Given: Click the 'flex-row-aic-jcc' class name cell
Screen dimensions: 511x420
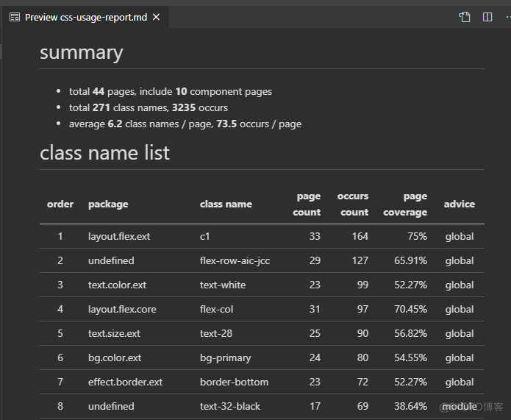Looking at the screenshot, I should tap(235, 261).
